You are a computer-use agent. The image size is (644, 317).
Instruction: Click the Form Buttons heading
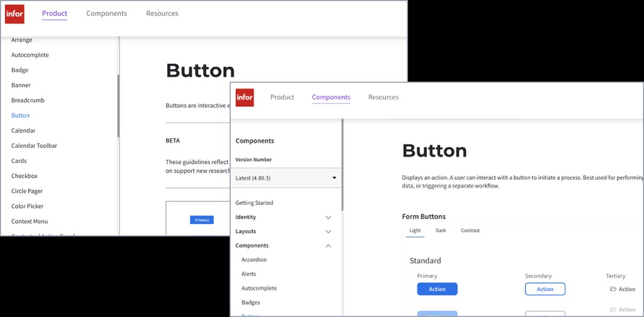pos(423,216)
